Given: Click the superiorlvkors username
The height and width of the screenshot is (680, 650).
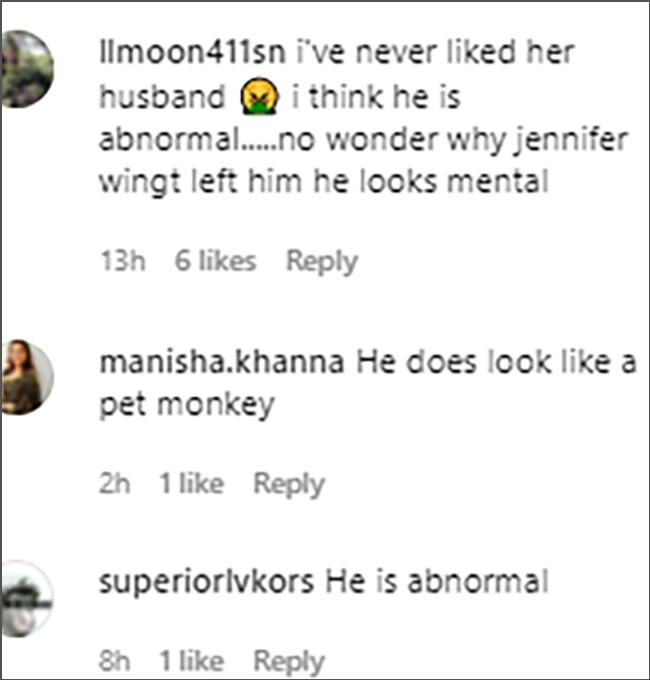Looking at the screenshot, I should click(x=207, y=581).
